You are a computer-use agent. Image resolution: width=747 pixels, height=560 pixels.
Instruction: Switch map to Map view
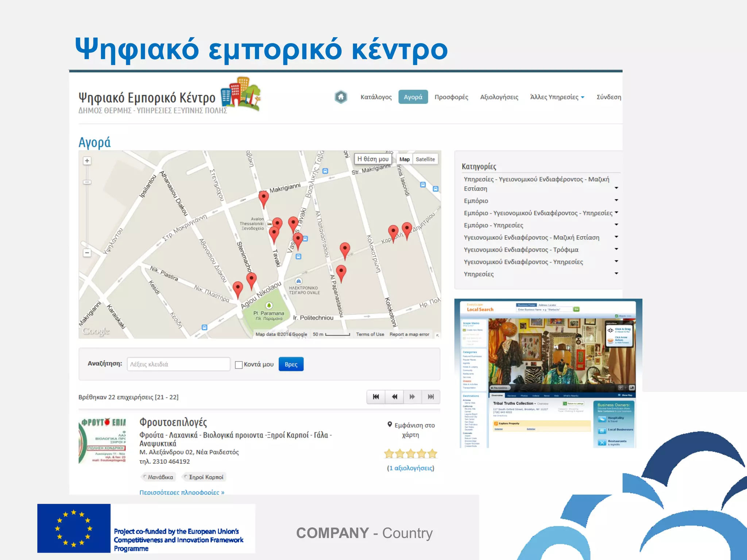[404, 159]
